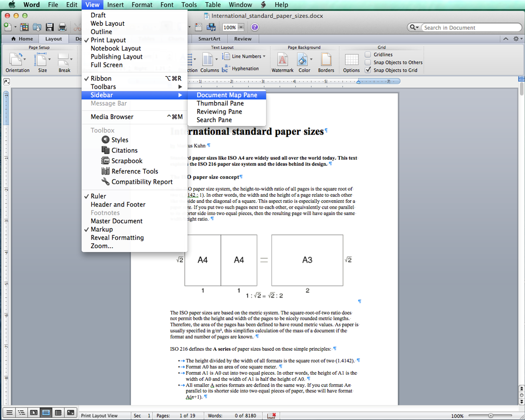Click the Grid Options icon
This screenshot has height=420, width=525.
pyautogui.click(x=351, y=60)
